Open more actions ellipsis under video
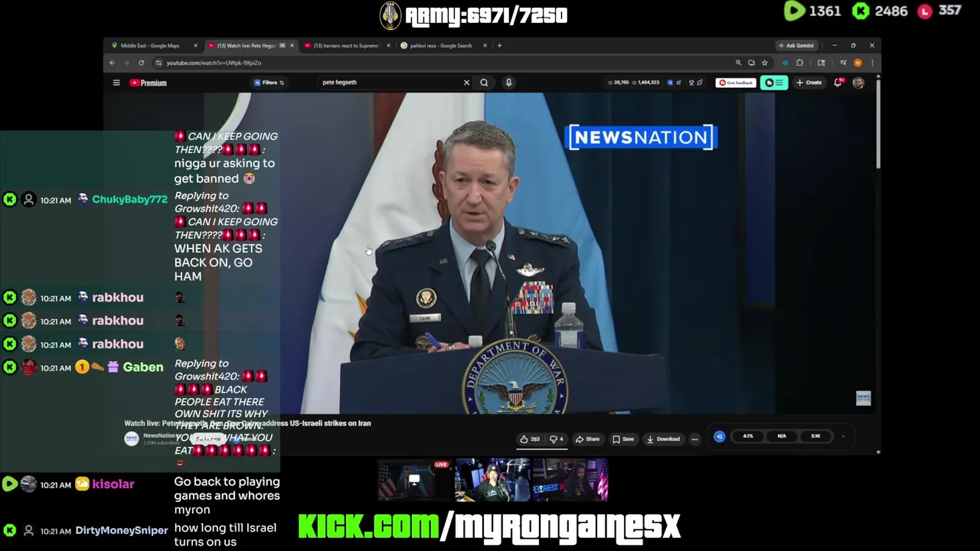The width and height of the screenshot is (980, 551). [x=694, y=439]
